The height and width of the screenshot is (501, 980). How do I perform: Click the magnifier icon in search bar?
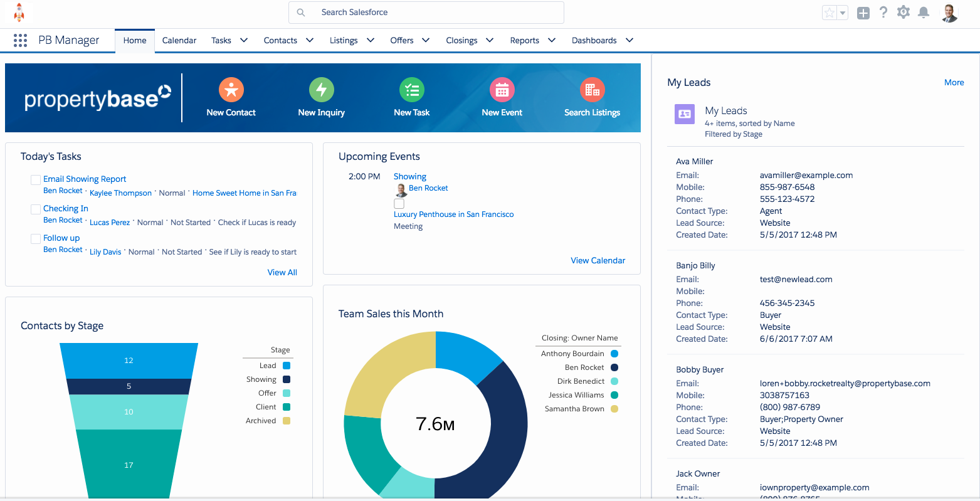tap(301, 13)
